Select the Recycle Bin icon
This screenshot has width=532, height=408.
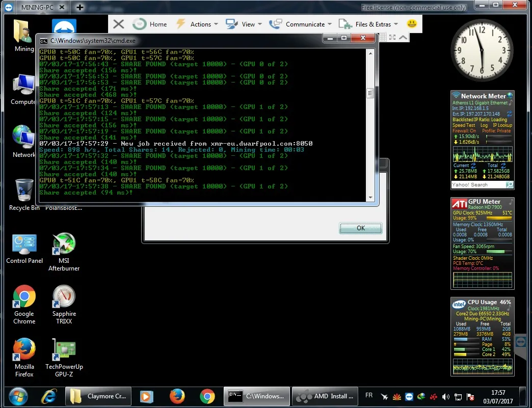[24, 195]
